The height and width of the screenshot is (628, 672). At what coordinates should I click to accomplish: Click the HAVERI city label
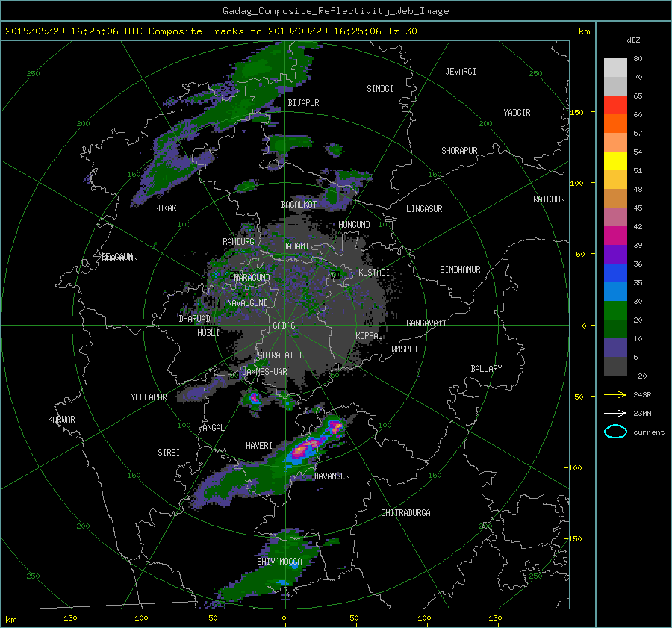tap(259, 446)
